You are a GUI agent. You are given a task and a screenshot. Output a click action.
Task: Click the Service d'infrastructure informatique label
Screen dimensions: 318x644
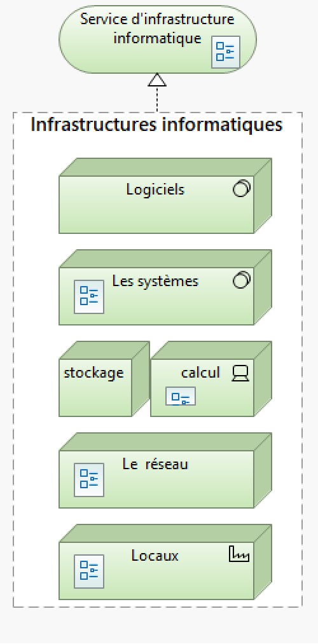[x=157, y=29]
